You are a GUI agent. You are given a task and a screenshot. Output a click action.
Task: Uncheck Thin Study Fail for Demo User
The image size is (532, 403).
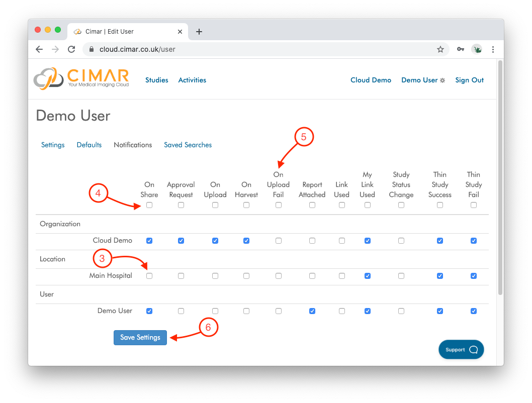[474, 311]
